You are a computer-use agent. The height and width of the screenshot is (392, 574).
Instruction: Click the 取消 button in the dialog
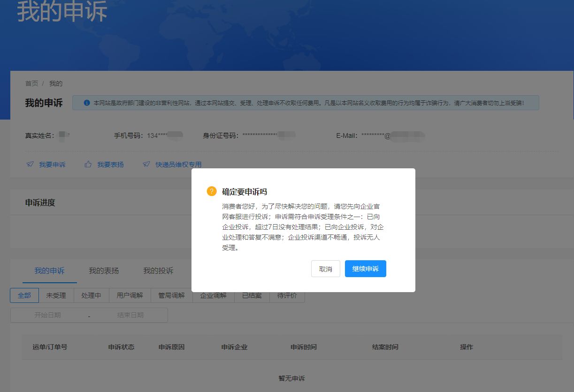pos(325,269)
